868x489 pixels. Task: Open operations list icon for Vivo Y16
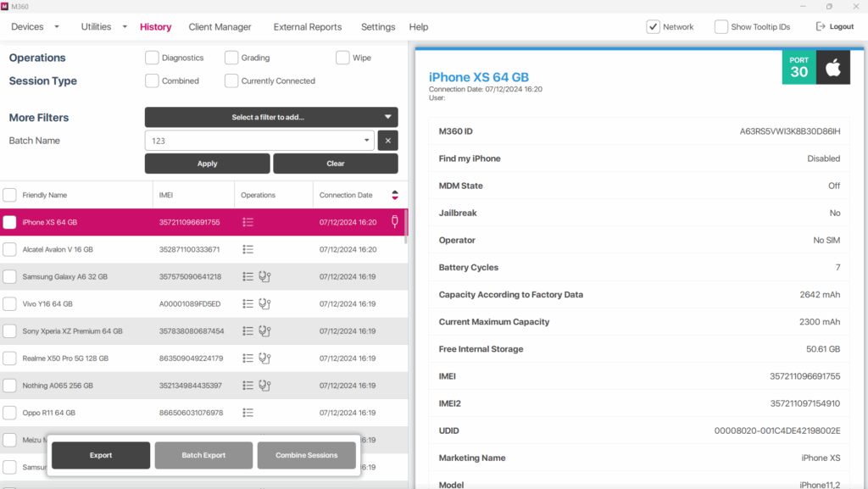pyautogui.click(x=248, y=303)
